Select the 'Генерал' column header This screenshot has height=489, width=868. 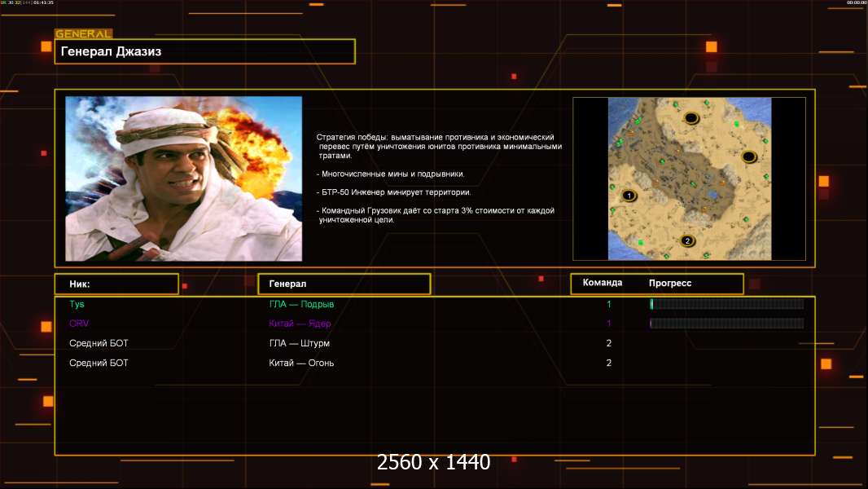344,284
